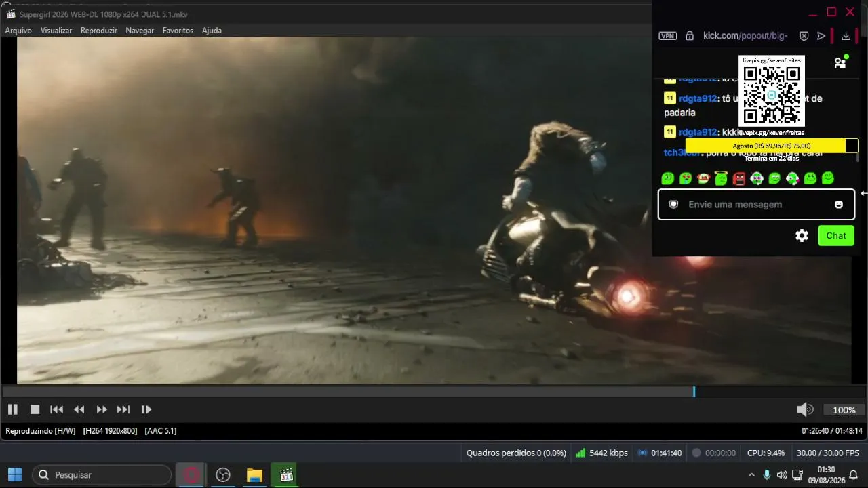Image resolution: width=868 pixels, height=488 pixels.
Task: Open the Windows Start menu
Action: [x=15, y=475]
